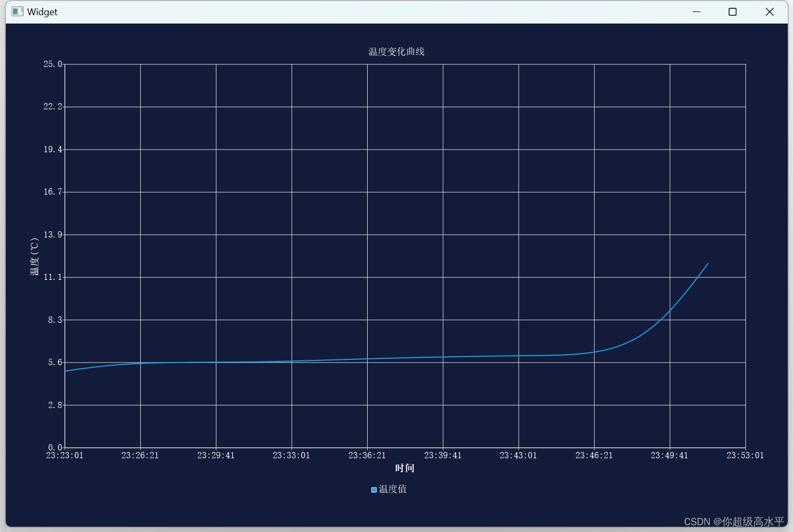Screen dimensions: 793x532
Task: Select the 23:53:01 time tick label
Action: pyautogui.click(x=744, y=455)
